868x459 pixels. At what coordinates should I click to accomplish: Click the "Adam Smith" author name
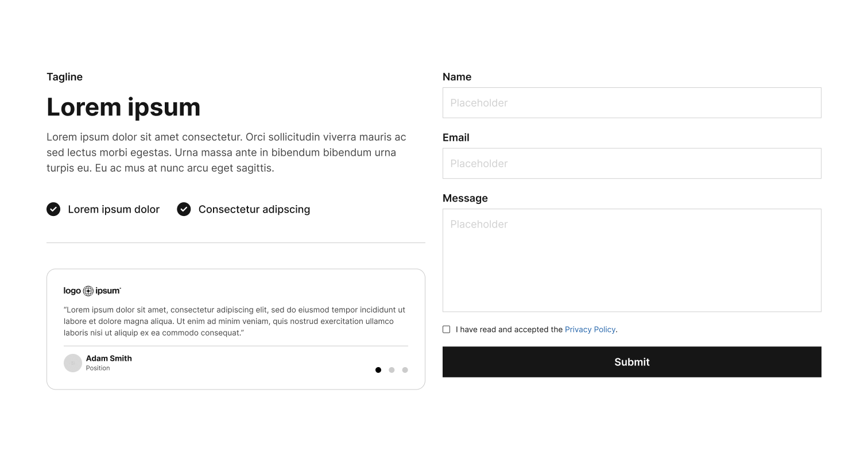[109, 358]
